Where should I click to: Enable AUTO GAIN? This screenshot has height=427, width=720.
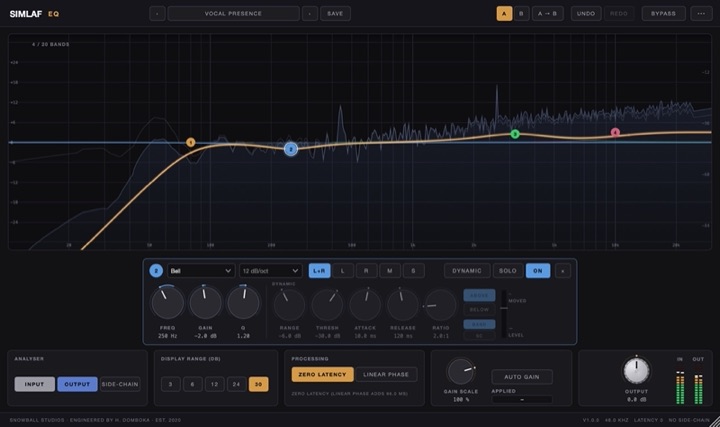pos(522,377)
